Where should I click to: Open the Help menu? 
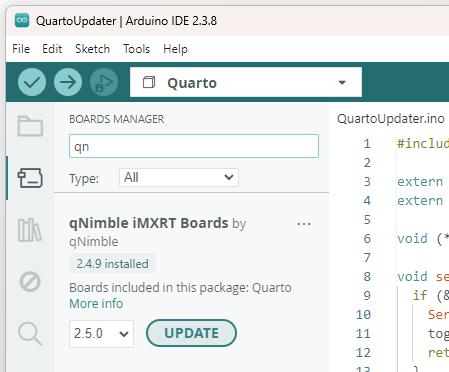[x=175, y=49]
